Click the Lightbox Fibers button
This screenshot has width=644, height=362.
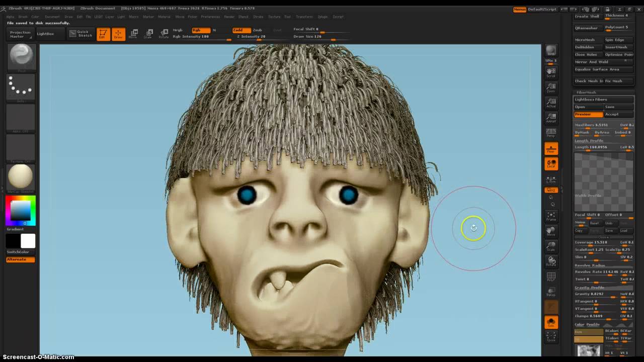click(604, 100)
